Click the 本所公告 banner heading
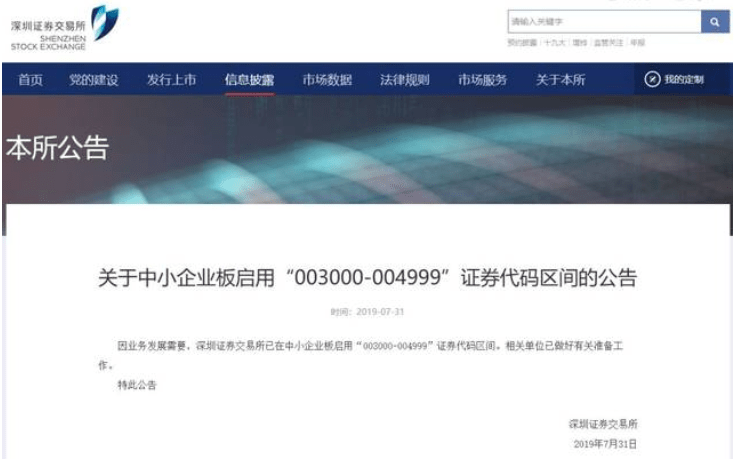 pos(57,148)
